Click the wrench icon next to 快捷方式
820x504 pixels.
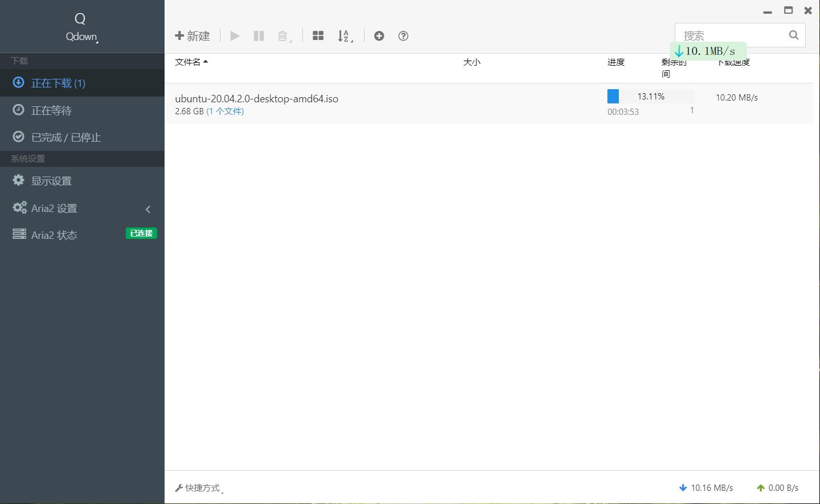(179, 487)
